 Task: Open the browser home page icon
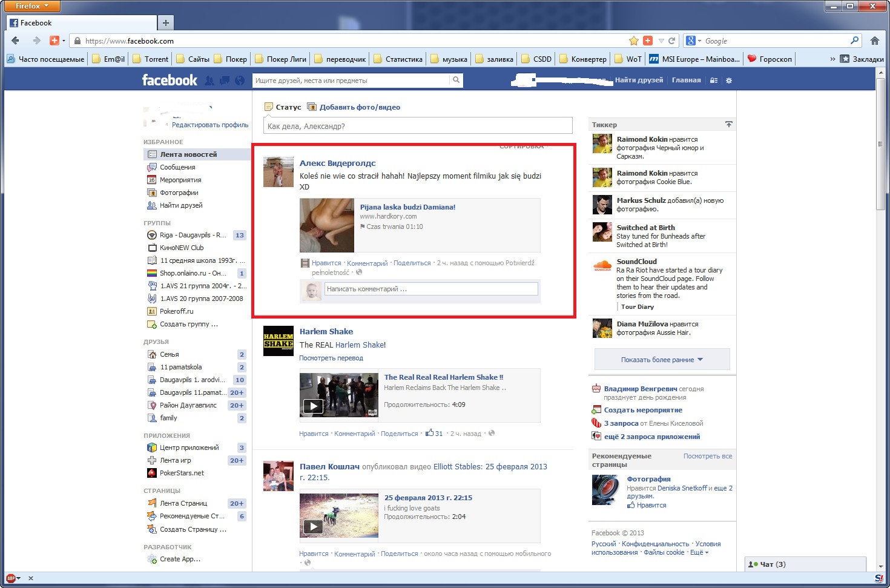874,41
